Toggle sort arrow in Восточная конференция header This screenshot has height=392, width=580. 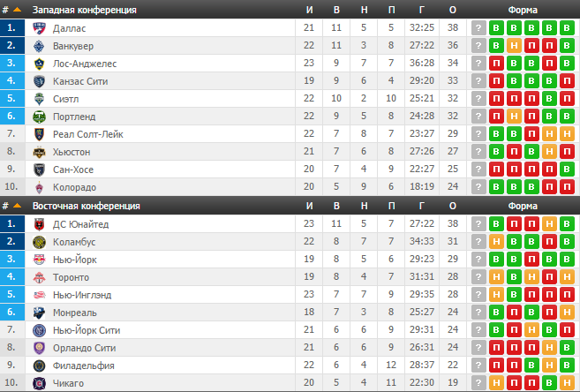coord(17,206)
